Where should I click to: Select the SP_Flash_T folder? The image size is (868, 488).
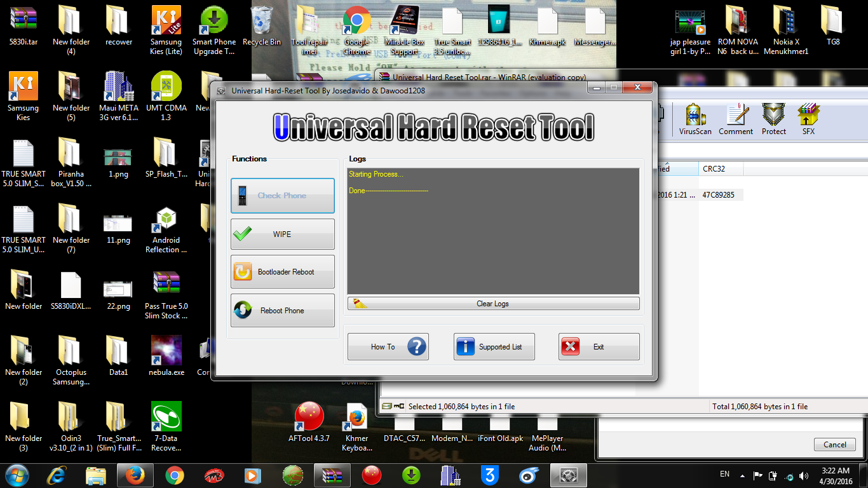tap(166, 159)
